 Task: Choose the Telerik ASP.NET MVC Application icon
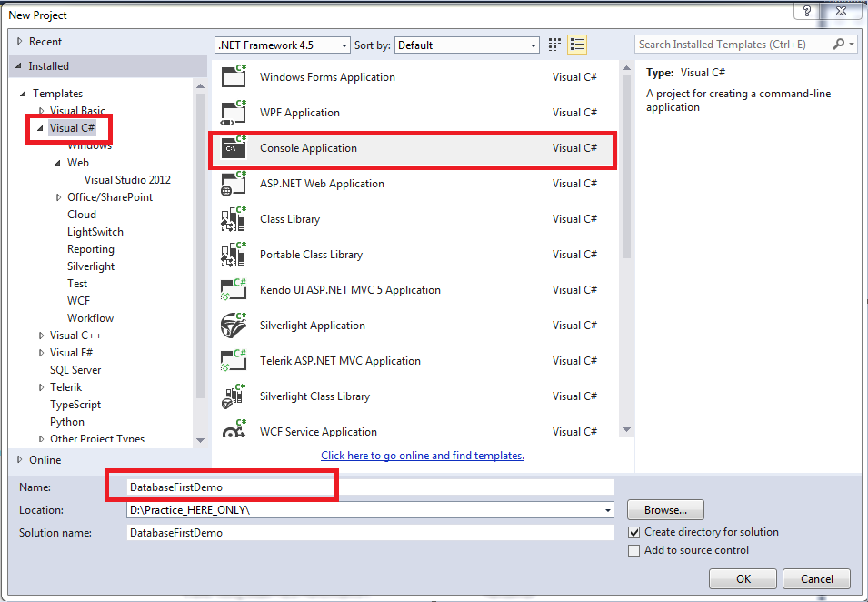233,360
